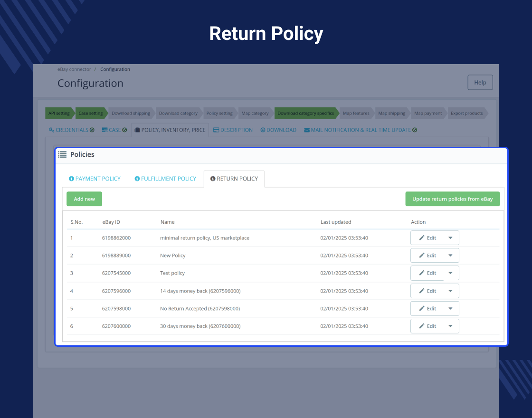Go to the Map category step
Viewport: 532px width, 418px height.
click(255, 114)
